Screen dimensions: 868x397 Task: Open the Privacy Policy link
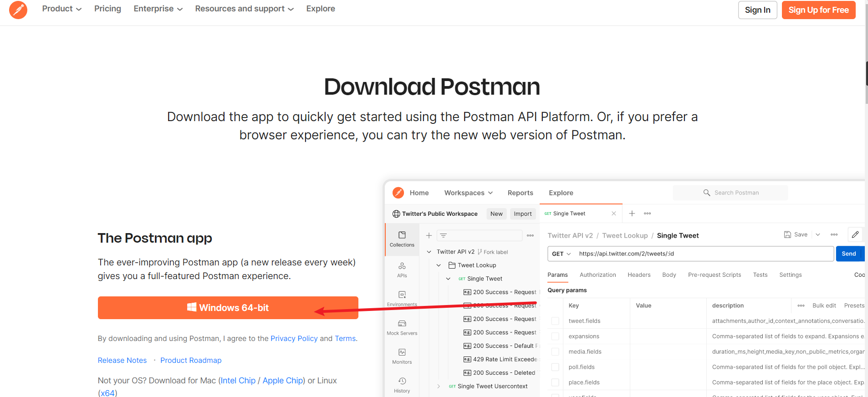(x=294, y=338)
